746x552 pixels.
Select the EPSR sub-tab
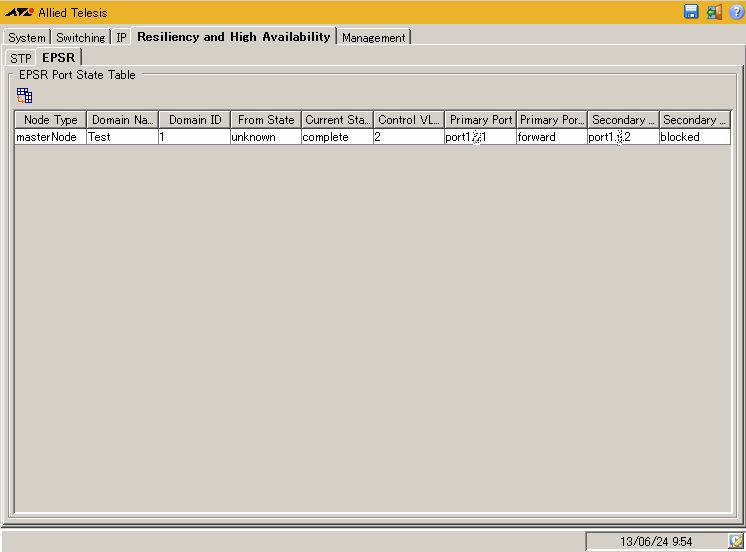(58, 58)
